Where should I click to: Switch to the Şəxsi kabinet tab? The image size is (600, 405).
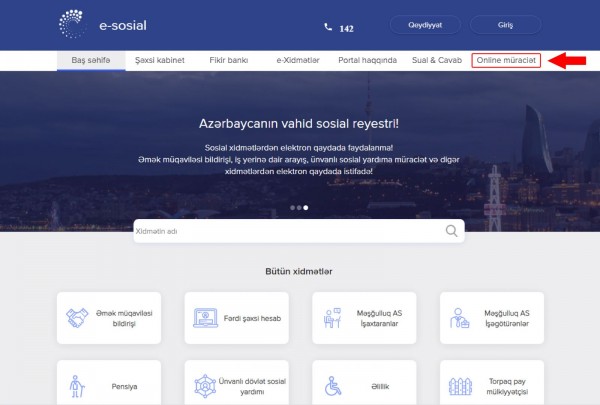coord(159,61)
